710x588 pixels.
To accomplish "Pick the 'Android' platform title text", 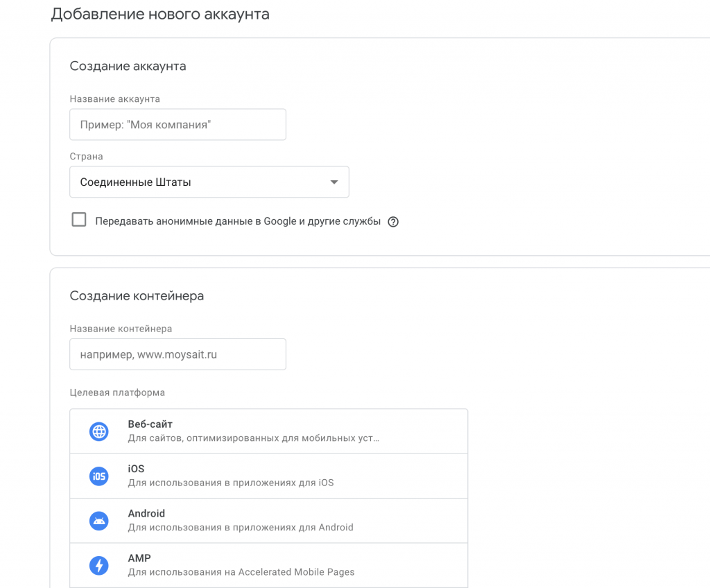I will [146, 514].
